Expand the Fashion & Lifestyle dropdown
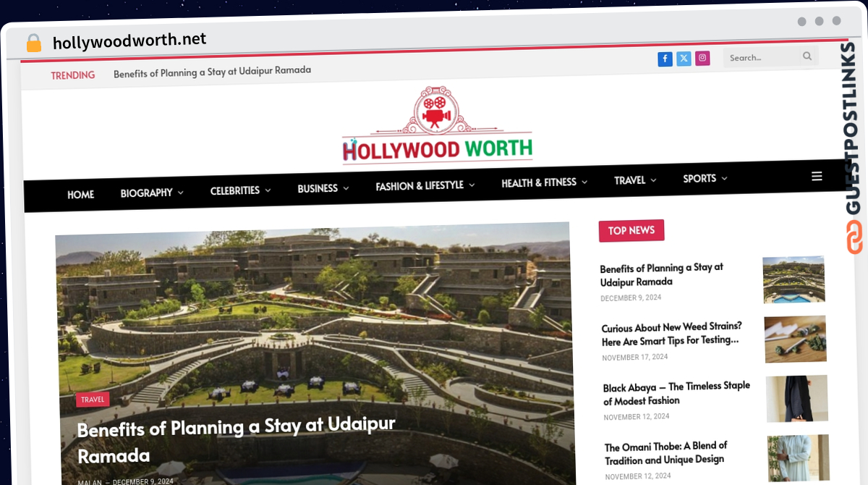The width and height of the screenshot is (868, 485). pyautogui.click(x=425, y=185)
